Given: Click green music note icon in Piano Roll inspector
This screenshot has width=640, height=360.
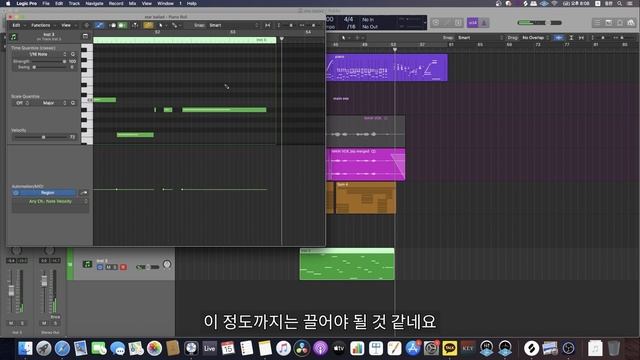Looking at the screenshot, I should coord(13,37).
